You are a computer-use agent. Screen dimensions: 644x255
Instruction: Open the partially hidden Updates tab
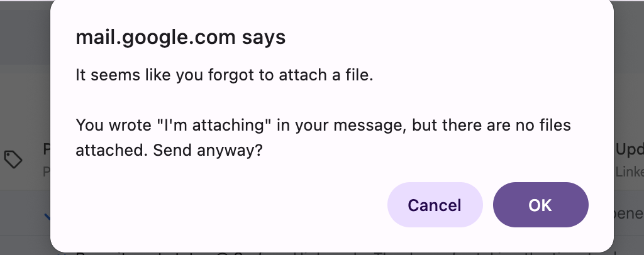point(628,149)
